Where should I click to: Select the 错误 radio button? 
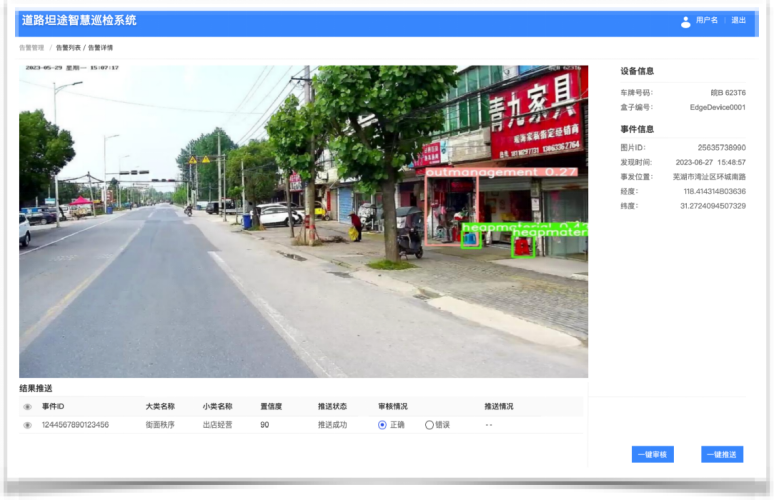(429, 425)
